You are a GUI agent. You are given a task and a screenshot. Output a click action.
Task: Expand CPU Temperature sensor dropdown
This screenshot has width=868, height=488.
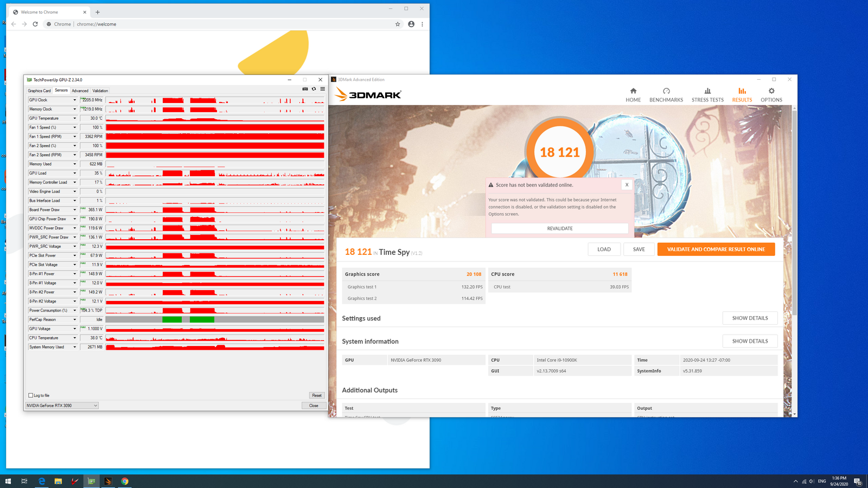tap(75, 338)
